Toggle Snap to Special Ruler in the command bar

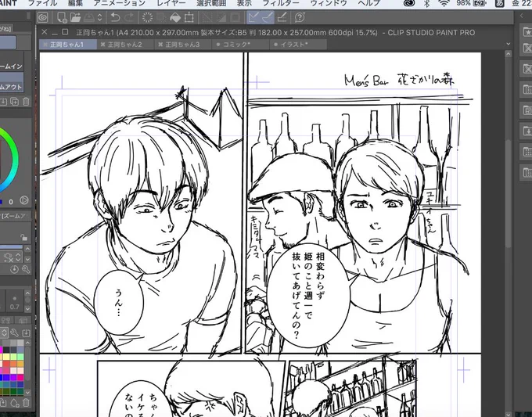tap(268, 17)
